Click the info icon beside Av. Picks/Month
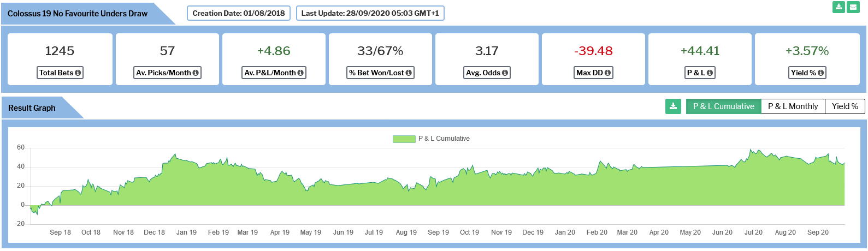Viewport: 868px width, 251px height. click(196, 73)
